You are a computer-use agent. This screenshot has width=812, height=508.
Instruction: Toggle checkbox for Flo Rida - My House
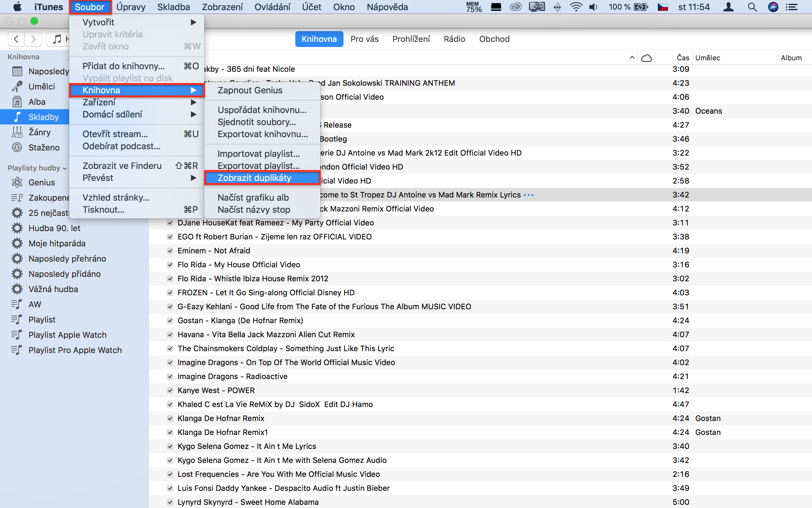tap(170, 265)
